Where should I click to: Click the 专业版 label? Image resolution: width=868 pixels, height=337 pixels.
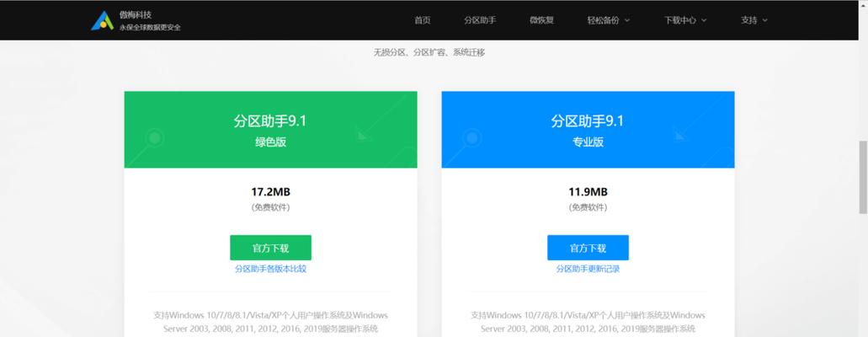point(588,142)
